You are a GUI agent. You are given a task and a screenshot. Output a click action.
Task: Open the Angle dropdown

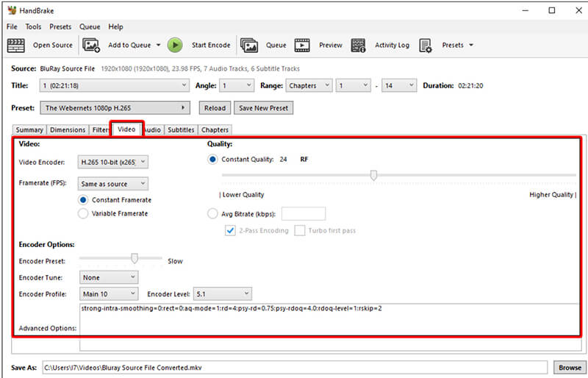(x=237, y=85)
